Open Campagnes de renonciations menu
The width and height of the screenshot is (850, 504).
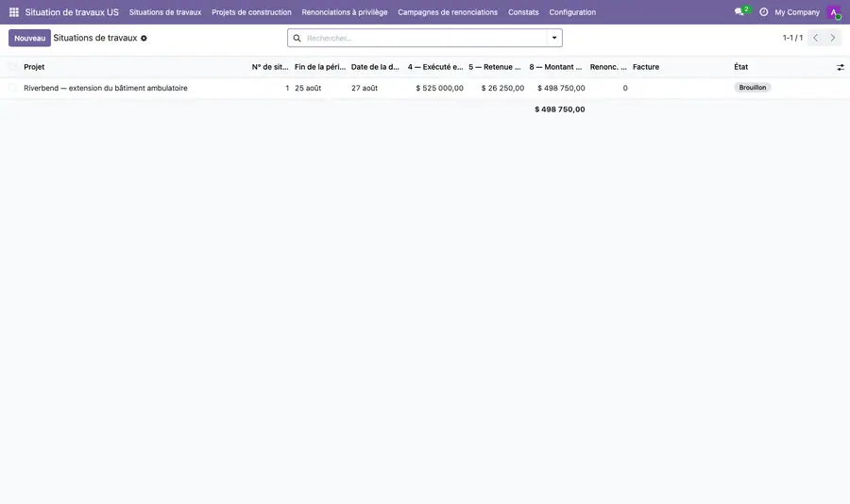[x=448, y=12]
